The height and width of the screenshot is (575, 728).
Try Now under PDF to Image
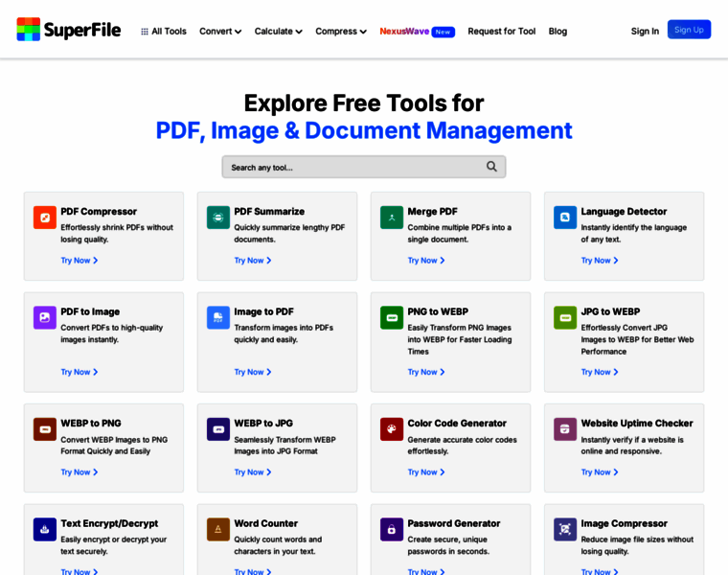pos(79,372)
